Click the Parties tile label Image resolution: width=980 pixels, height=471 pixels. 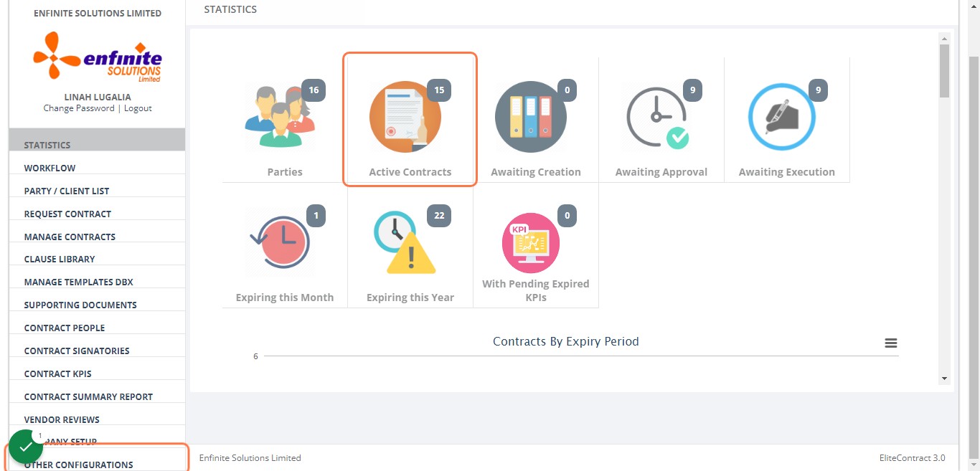tap(285, 172)
